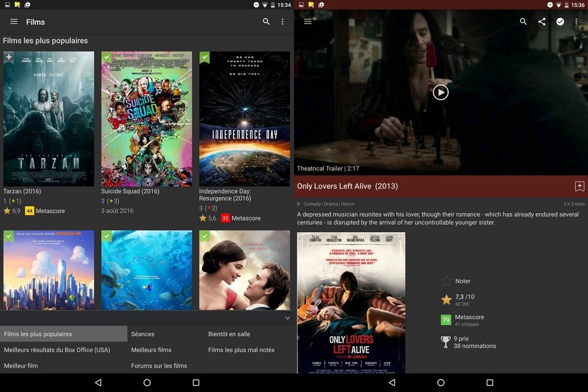This screenshot has width=588, height=392.
Task: Tap Tarzan's yellow 44 Metascore badge
Action: coord(29,211)
